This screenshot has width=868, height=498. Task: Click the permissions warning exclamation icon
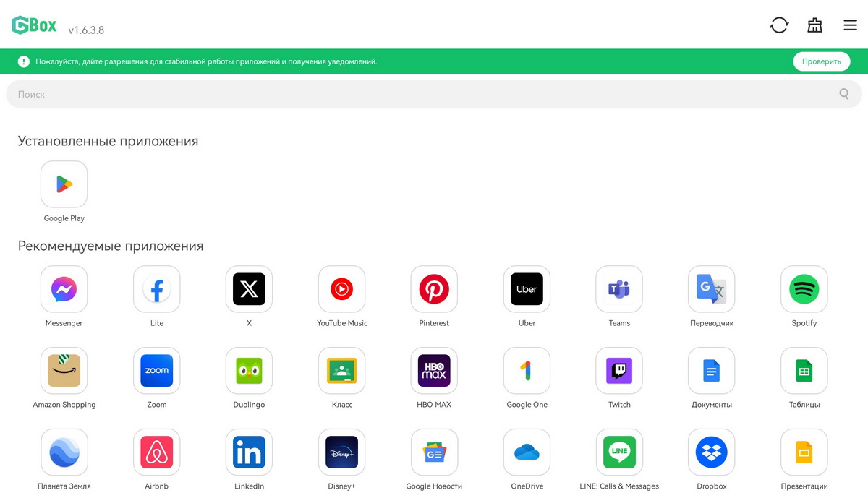click(x=24, y=61)
